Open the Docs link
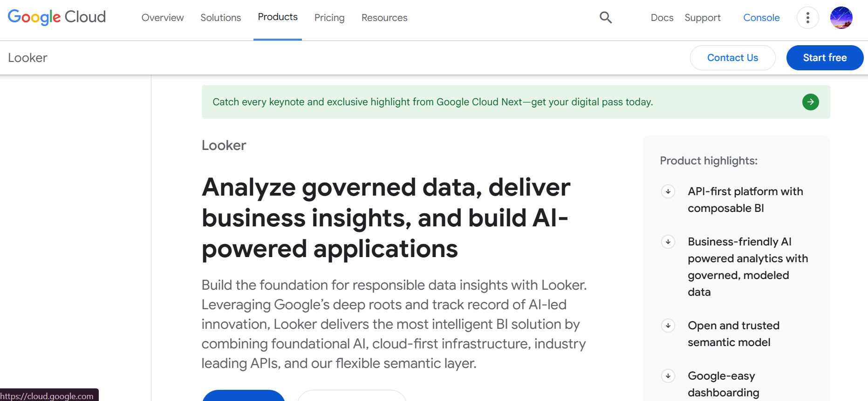 pyautogui.click(x=662, y=18)
